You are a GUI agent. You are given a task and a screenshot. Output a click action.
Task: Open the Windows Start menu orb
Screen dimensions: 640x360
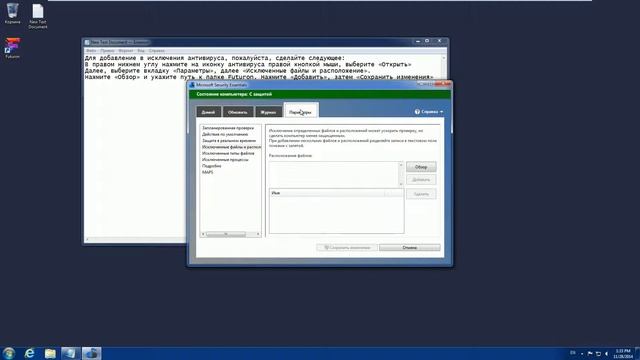point(9,353)
